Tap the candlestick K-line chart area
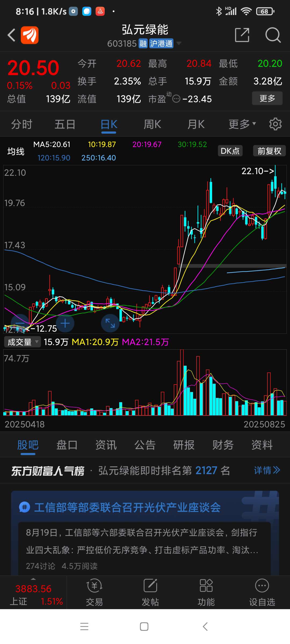Screen dimensions: 290x644 pos(145,250)
